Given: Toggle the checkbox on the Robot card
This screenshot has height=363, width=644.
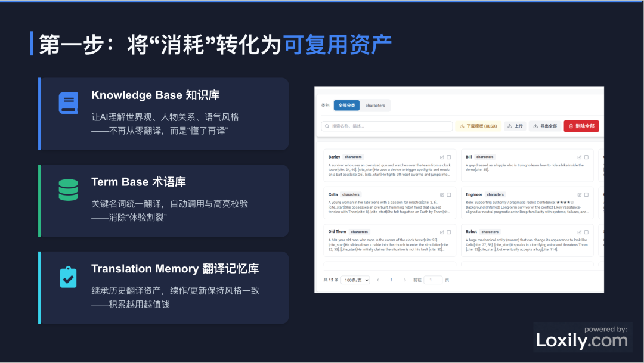Looking at the screenshot, I should coord(586,232).
